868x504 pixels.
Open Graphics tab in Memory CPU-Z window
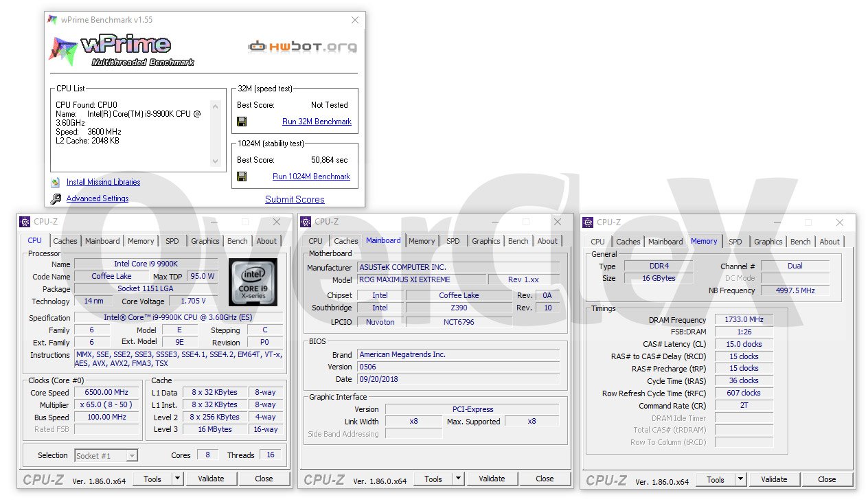pos(768,242)
